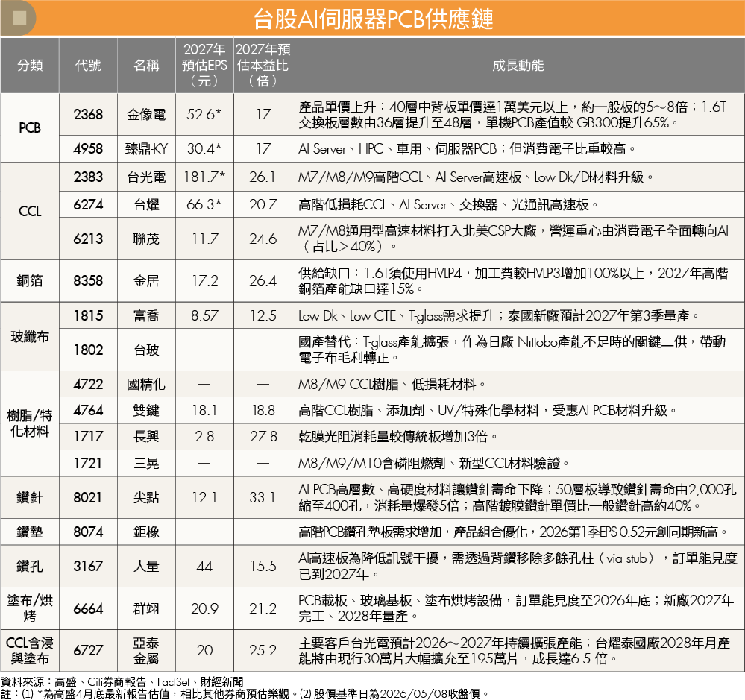Select company name 台玻
The image size is (745, 700).
point(146,350)
